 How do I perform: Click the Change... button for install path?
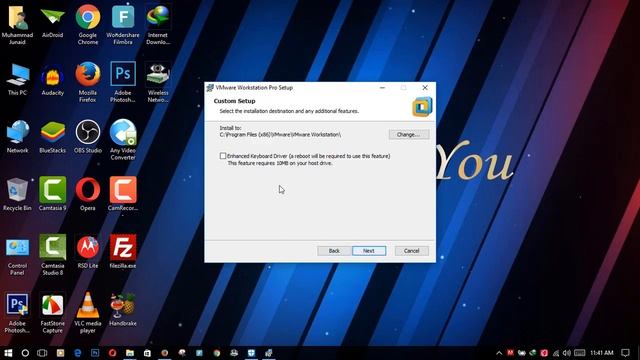point(409,134)
